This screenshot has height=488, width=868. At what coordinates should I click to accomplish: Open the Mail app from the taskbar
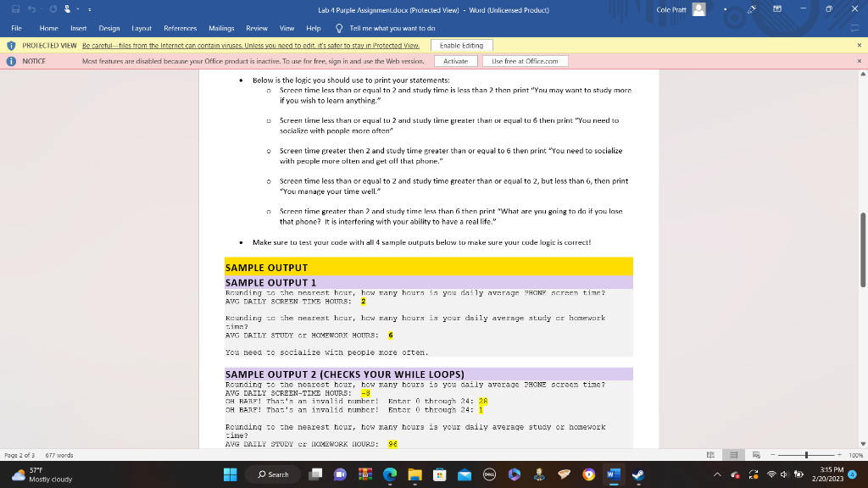click(465, 474)
